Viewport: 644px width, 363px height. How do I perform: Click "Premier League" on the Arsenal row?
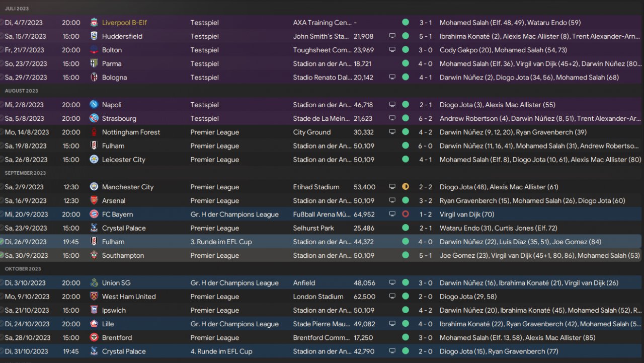215,200
